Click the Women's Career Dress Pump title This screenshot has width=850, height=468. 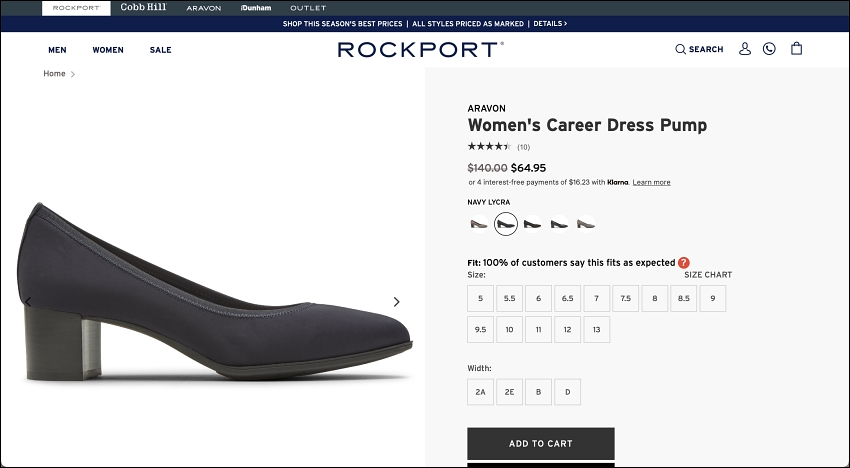[x=587, y=125]
